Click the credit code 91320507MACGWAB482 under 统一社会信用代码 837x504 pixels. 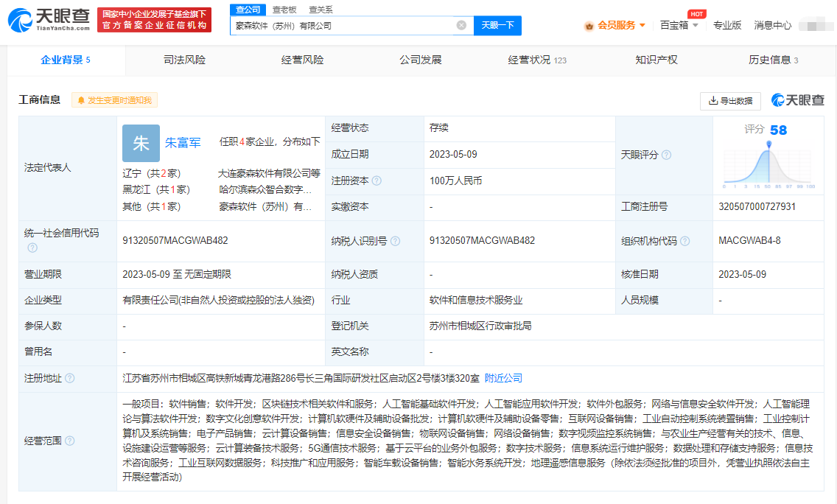pyautogui.click(x=175, y=241)
